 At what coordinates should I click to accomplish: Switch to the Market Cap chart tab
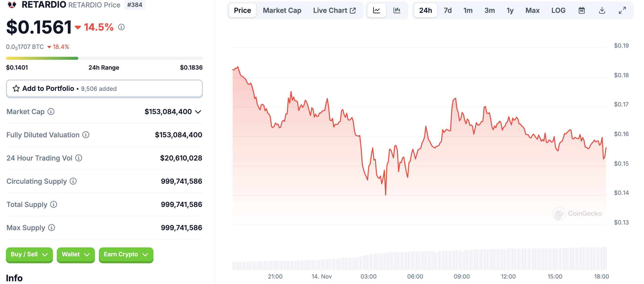click(x=282, y=10)
